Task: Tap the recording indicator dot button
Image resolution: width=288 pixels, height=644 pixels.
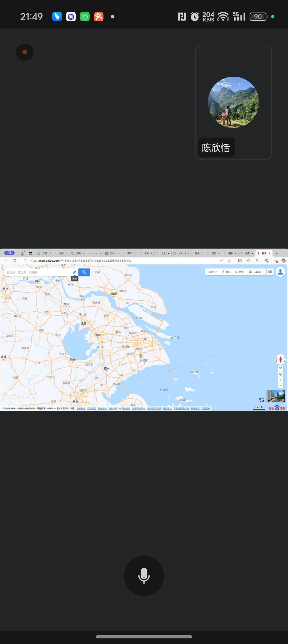Action: [25, 52]
